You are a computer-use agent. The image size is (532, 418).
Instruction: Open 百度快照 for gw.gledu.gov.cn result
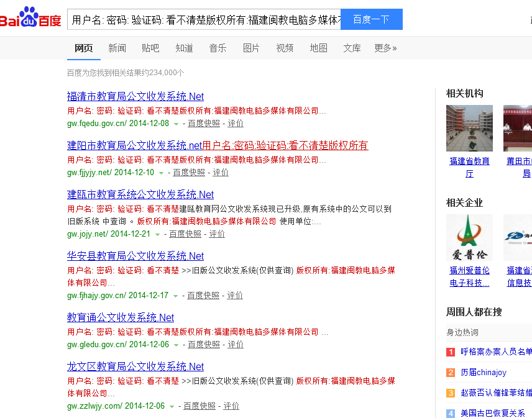204,345
